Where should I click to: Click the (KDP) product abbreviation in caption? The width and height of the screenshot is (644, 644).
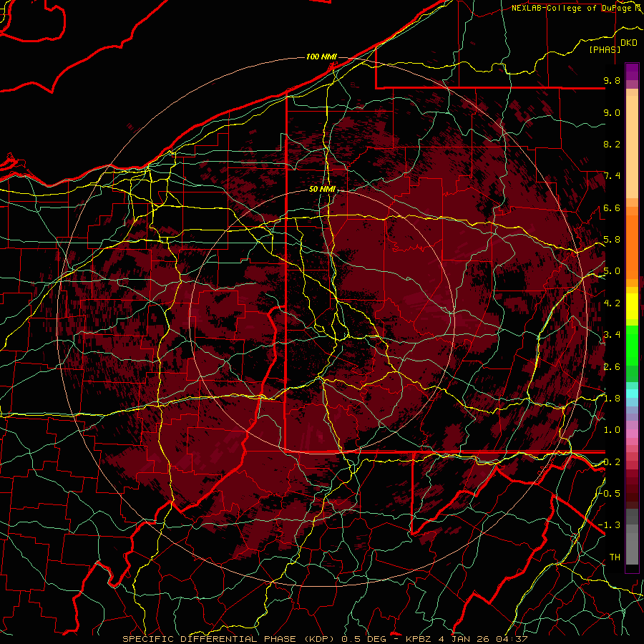pyautogui.click(x=320, y=639)
